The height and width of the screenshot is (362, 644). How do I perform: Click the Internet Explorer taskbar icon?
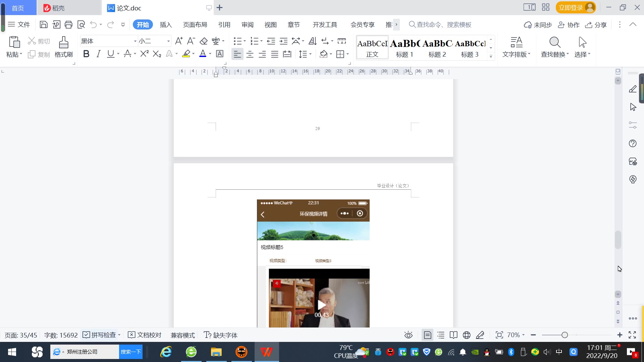tap(166, 352)
